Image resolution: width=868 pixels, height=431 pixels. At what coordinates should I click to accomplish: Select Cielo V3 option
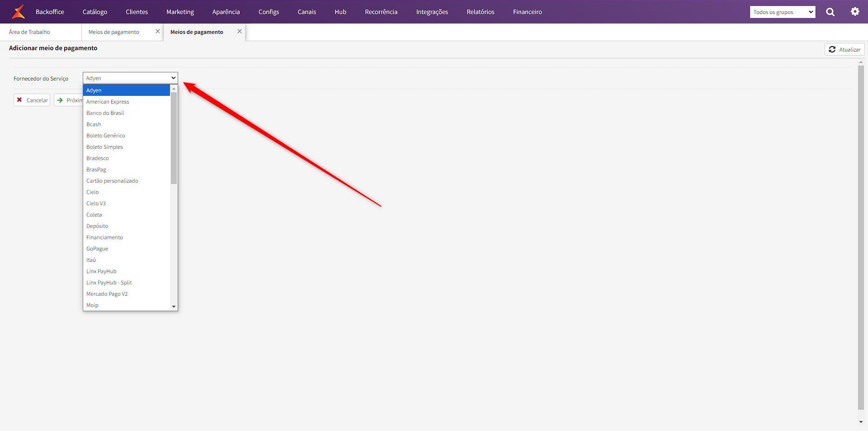(127, 204)
